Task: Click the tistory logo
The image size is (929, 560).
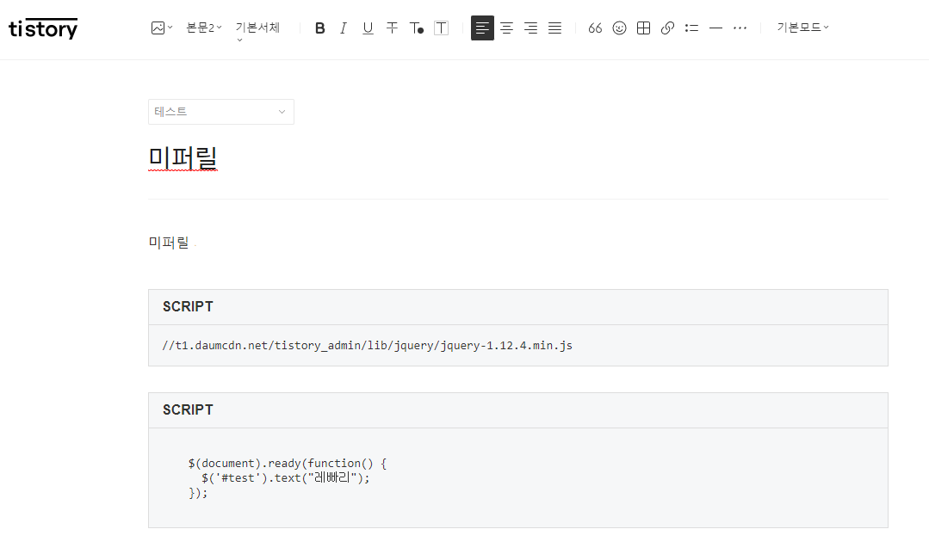Action: (43, 28)
